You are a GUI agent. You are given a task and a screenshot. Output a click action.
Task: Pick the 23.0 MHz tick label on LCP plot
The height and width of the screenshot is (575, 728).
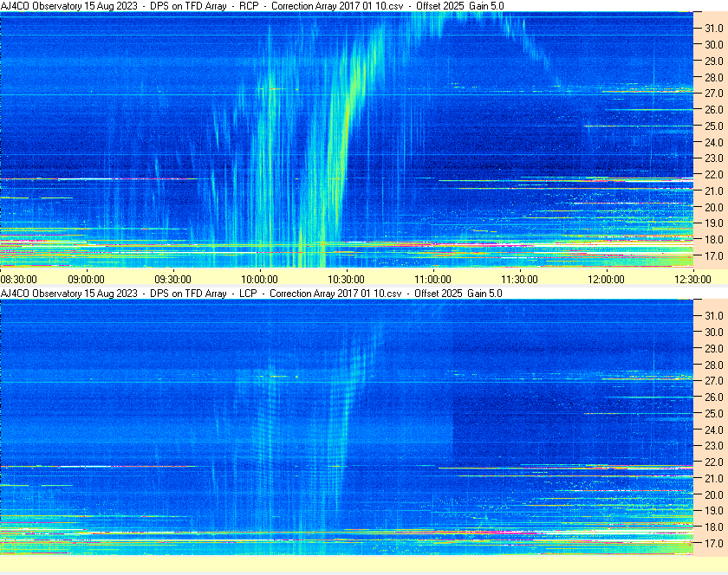click(714, 446)
